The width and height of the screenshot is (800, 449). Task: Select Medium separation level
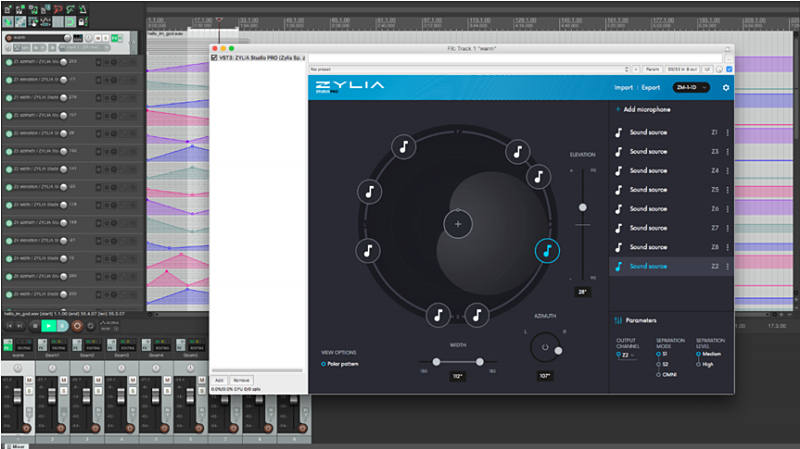[709, 354]
